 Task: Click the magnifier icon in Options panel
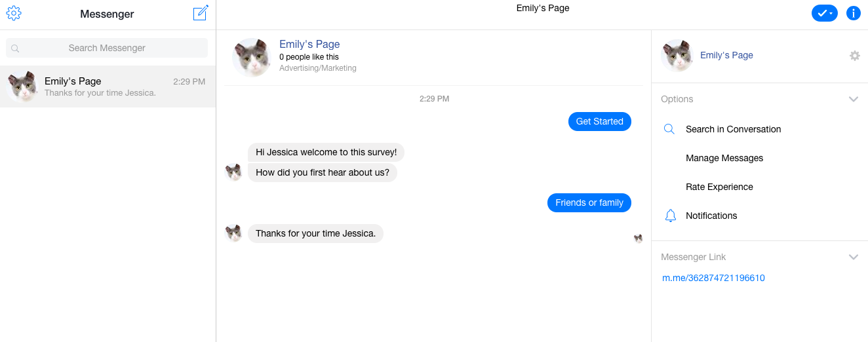click(669, 129)
